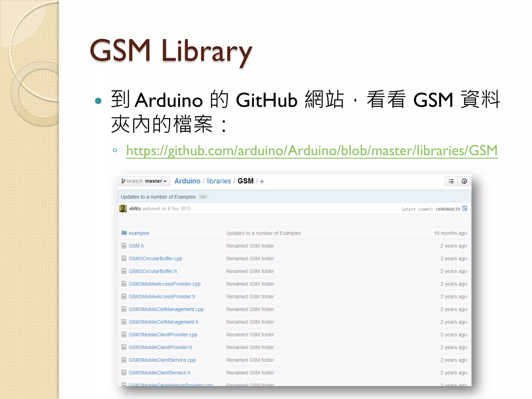Image resolution: width=532 pixels, height=399 pixels.
Task: Click the 'GSM' current folder breadcrumb
Action: 245,181
